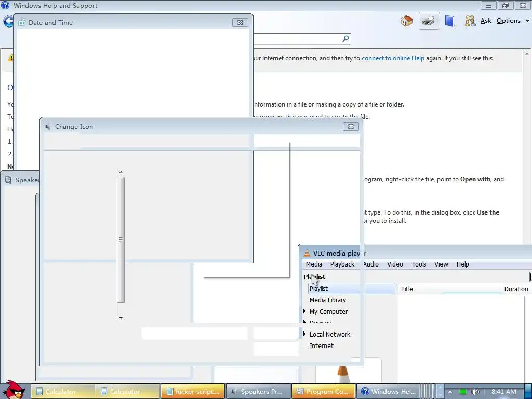This screenshot has width=532, height=399.
Task: Close the Date and Time window
Action: click(x=240, y=22)
